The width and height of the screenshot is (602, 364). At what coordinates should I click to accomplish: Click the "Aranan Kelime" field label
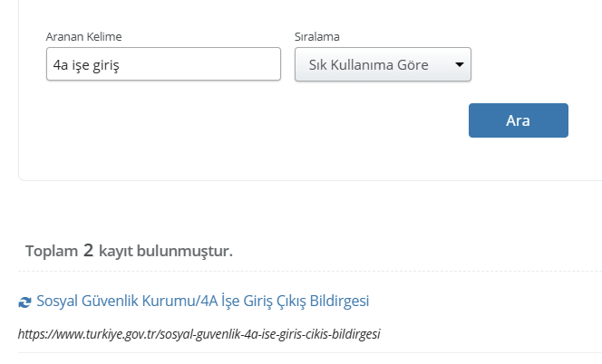pos(83,37)
